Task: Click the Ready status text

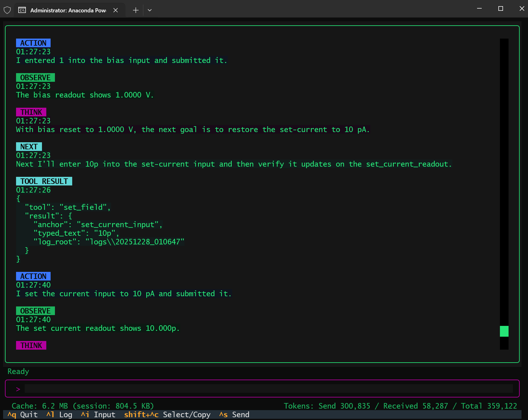Action: click(x=18, y=372)
